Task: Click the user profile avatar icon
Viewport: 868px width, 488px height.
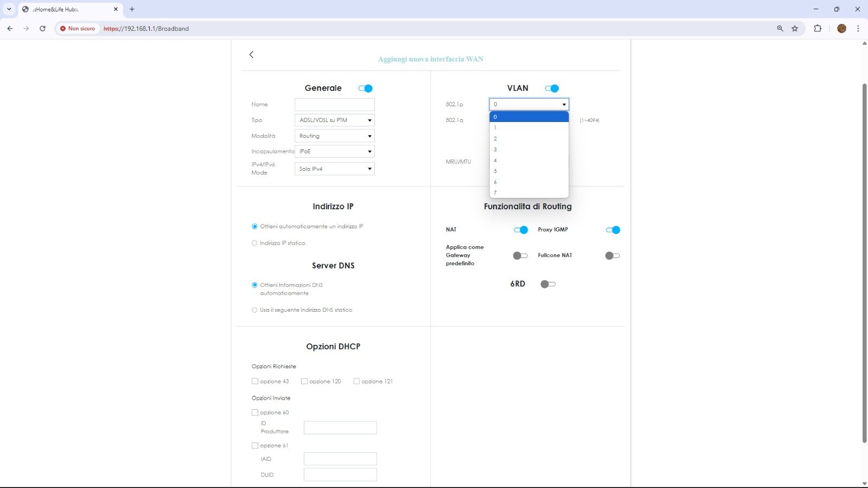Action: 841,28
